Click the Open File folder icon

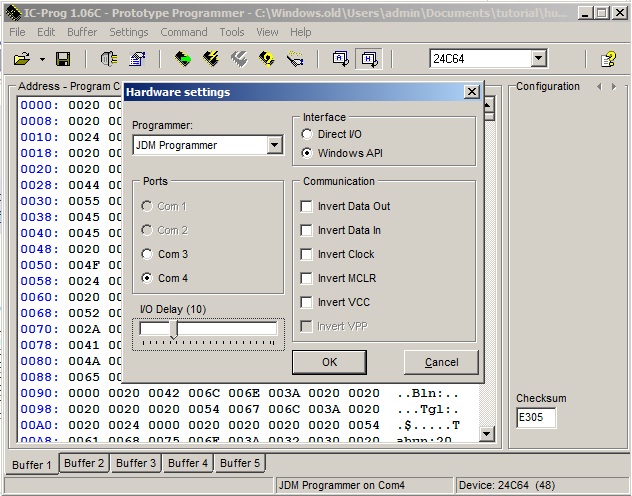click(x=22, y=59)
